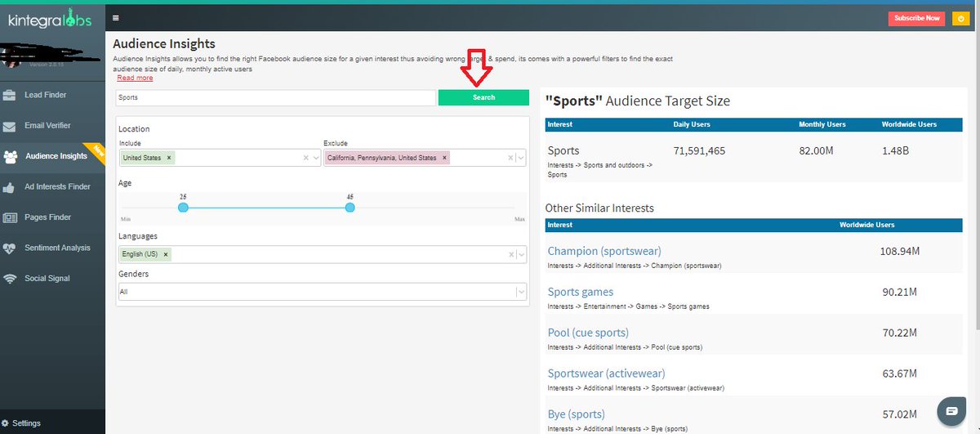Click the Monthly Users column header
This screenshot has width=980, height=434.
pos(822,124)
